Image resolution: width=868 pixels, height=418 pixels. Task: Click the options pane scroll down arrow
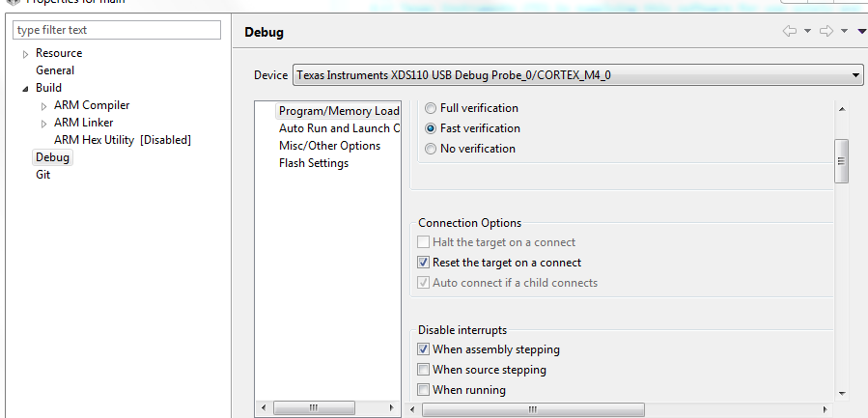pos(841,394)
